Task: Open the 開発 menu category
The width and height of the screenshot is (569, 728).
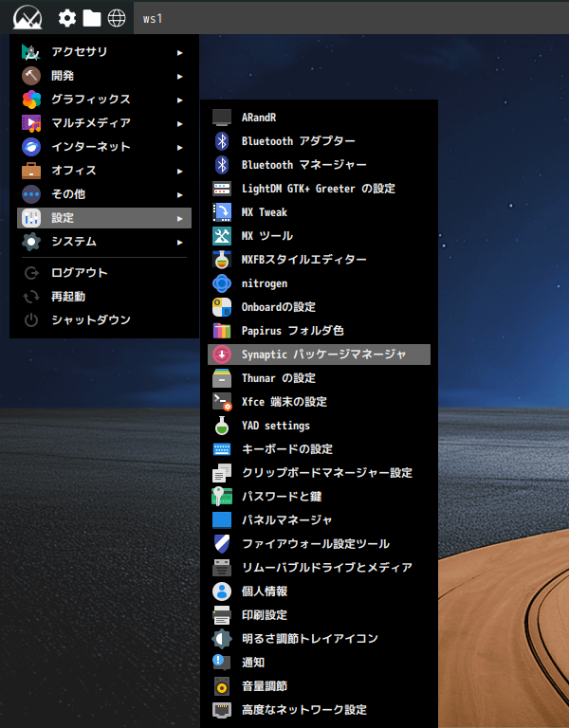Action: tap(104, 76)
